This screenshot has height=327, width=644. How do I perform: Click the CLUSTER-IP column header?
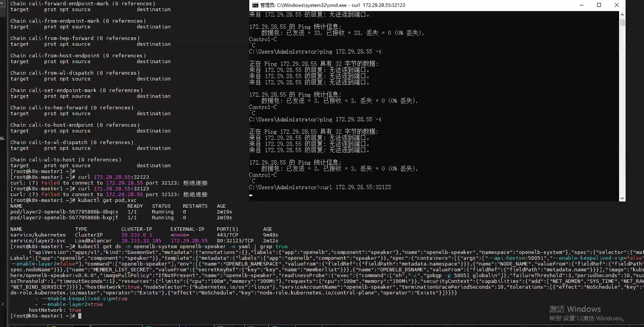(137, 229)
